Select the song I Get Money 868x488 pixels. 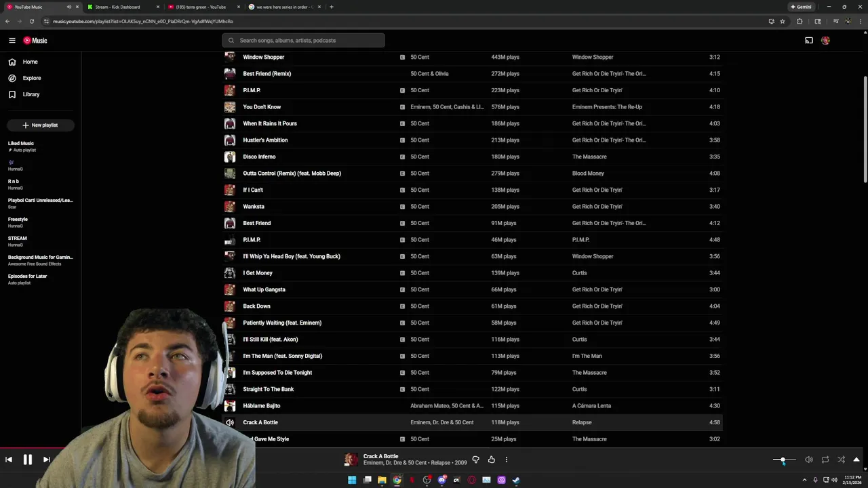point(258,273)
